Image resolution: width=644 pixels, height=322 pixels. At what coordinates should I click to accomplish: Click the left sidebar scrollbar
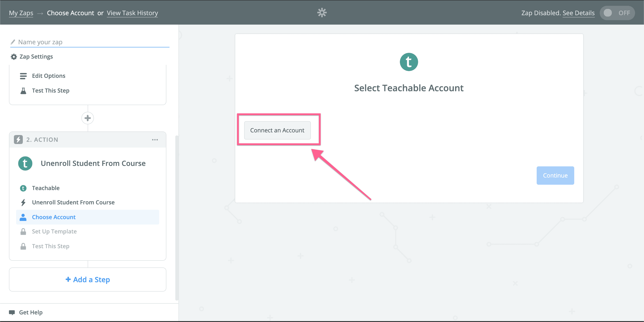pyautogui.click(x=177, y=218)
